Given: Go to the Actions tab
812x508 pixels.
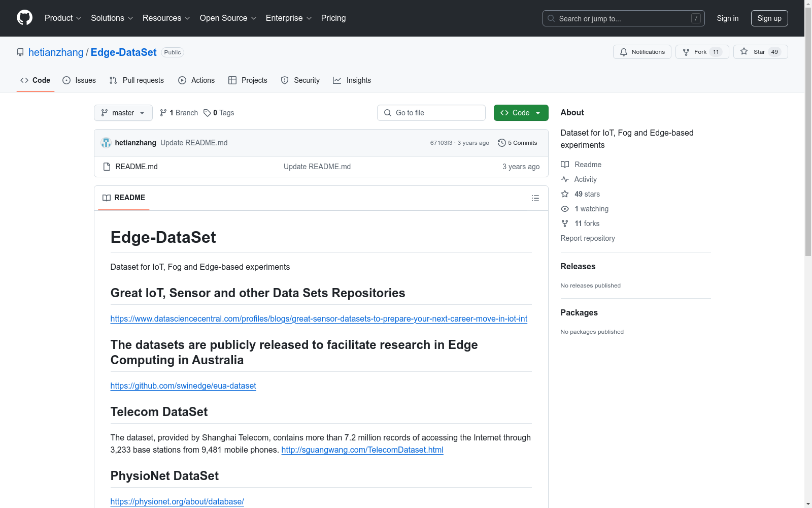Looking at the screenshot, I should (196, 80).
